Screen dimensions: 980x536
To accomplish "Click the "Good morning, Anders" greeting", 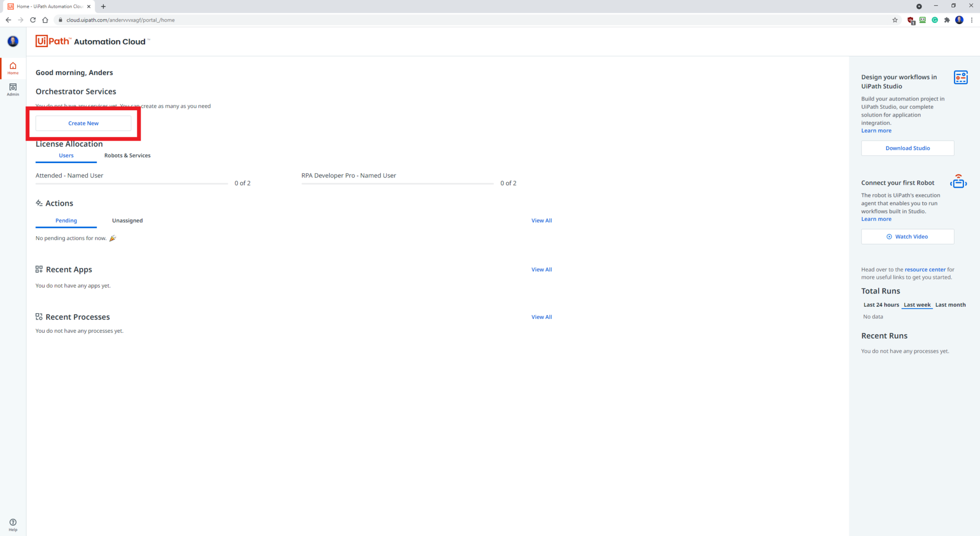I will [74, 73].
